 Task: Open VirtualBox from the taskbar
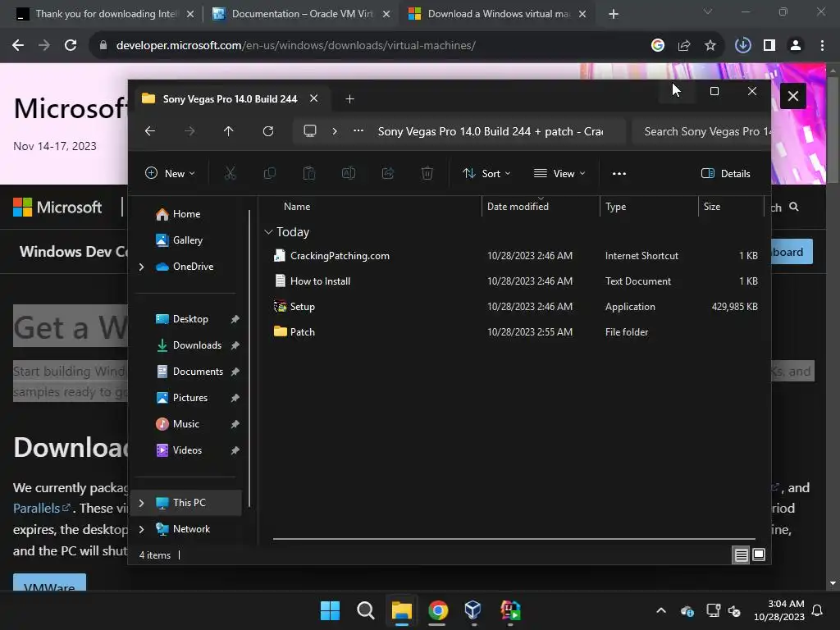click(x=473, y=610)
